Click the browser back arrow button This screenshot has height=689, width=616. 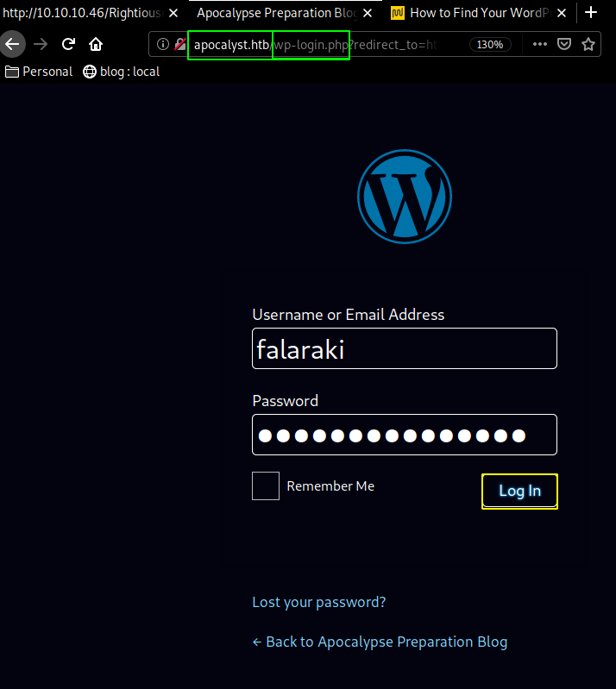coord(12,44)
